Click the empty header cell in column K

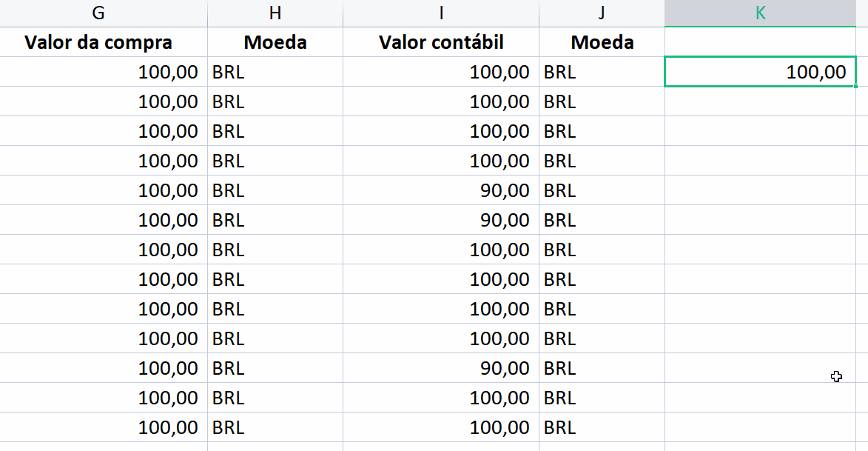pos(760,42)
